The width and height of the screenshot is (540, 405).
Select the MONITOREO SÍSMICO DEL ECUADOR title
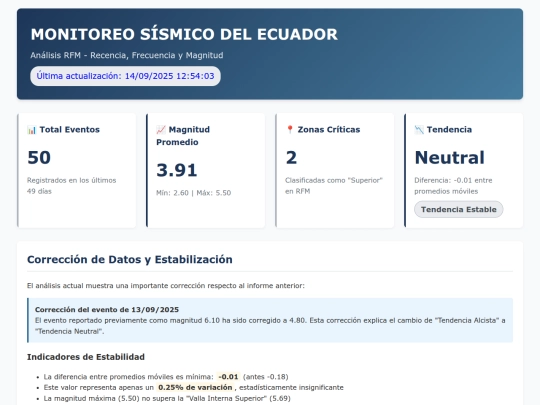184,34
